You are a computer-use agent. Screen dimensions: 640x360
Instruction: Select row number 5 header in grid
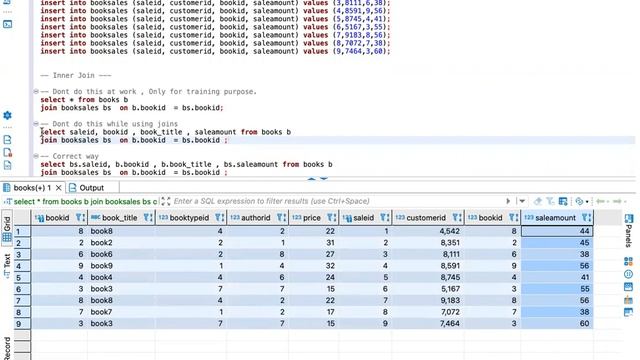[x=22, y=278]
